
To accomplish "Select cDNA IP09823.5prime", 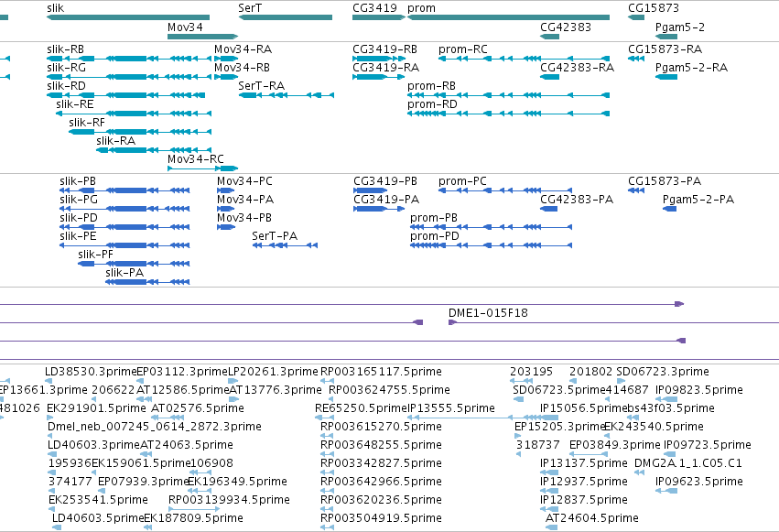I will [666, 399].
